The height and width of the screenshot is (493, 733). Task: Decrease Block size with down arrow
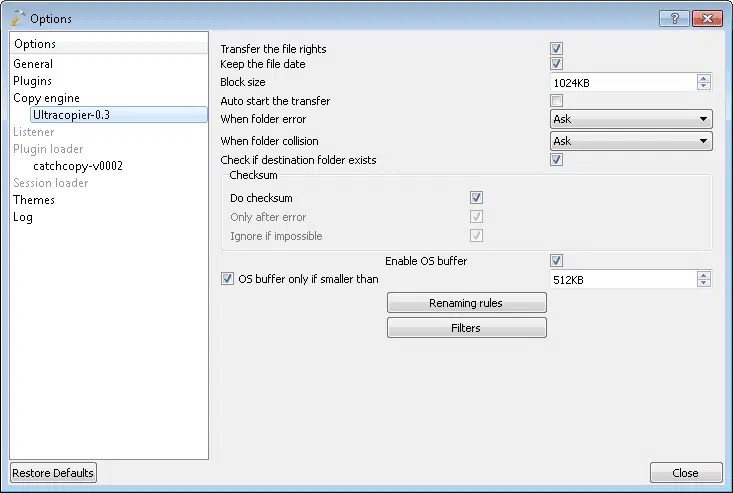pos(704,86)
